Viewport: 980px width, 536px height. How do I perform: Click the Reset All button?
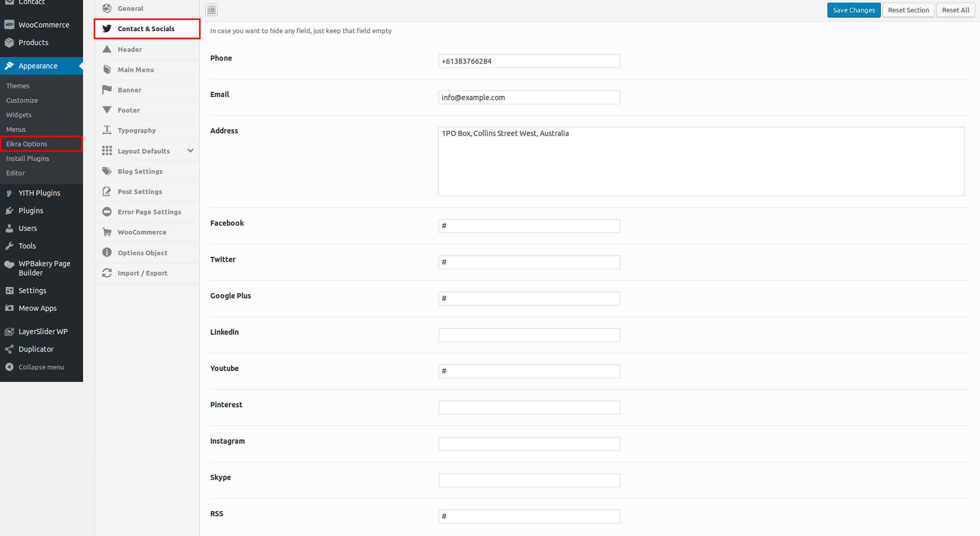(x=956, y=10)
